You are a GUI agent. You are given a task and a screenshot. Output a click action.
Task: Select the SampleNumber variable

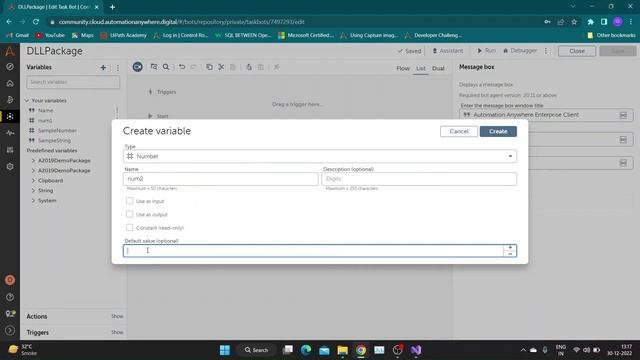[57, 131]
